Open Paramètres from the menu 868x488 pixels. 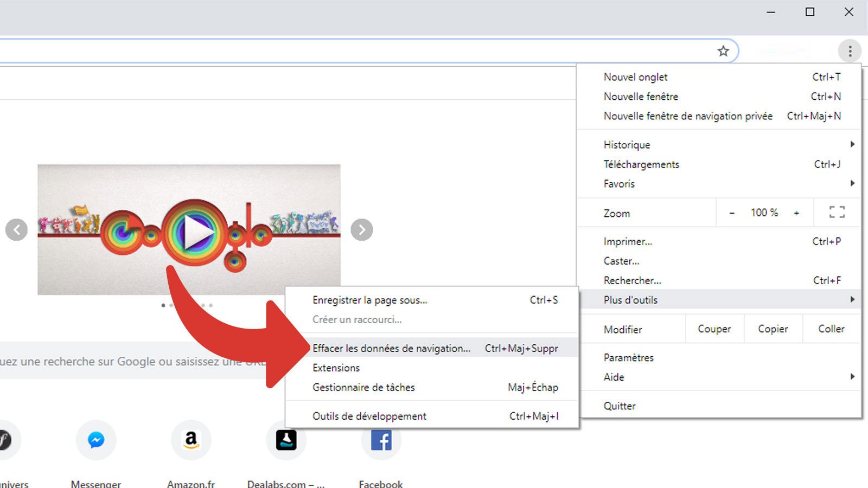(628, 357)
